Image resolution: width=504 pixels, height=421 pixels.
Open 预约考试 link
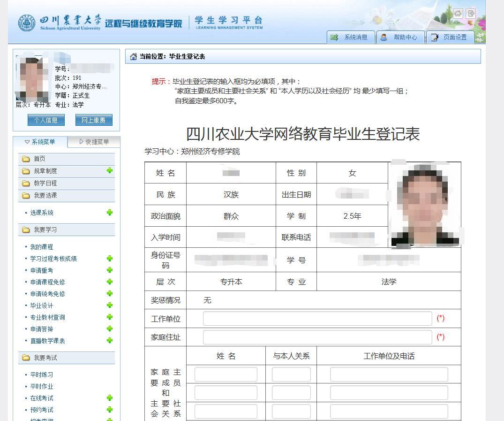42,410
